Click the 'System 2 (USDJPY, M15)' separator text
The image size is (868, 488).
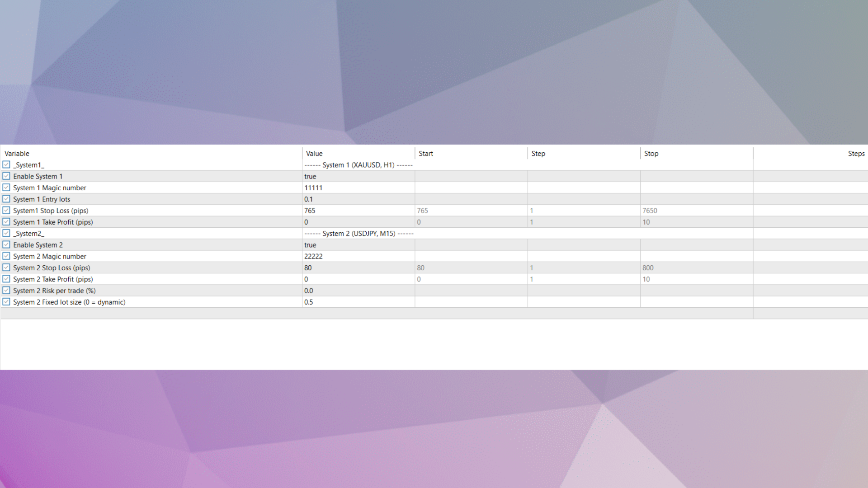[x=359, y=234]
